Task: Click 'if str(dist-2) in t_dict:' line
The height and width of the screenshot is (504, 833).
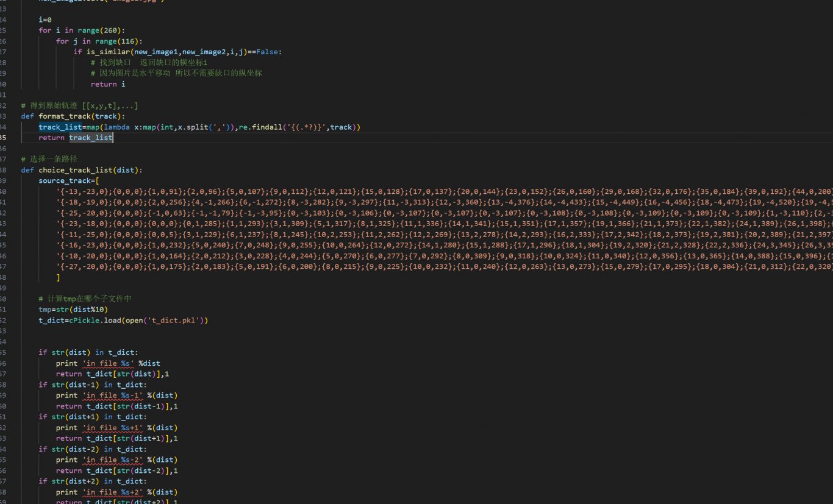Action: pyautogui.click(x=93, y=449)
